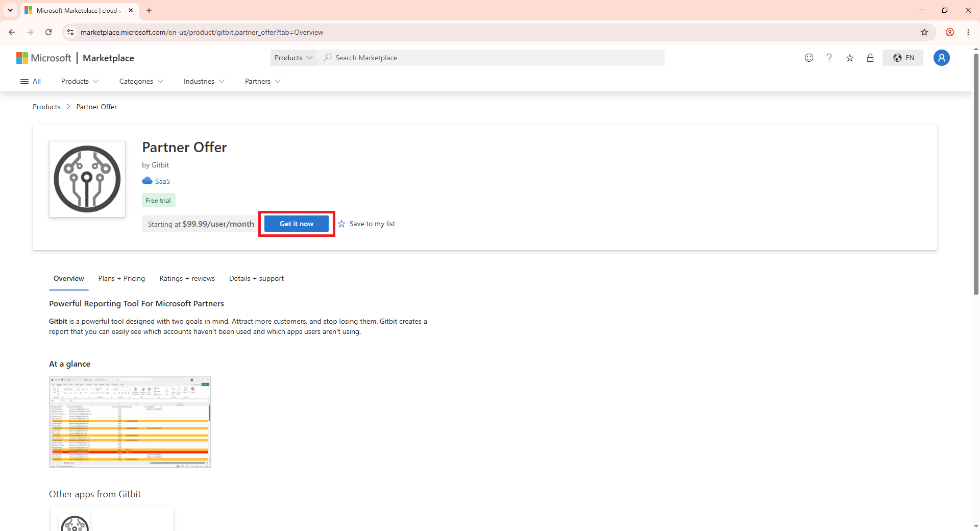Image resolution: width=980 pixels, height=531 pixels.
Task: Open the help question mark icon
Action: coord(829,58)
